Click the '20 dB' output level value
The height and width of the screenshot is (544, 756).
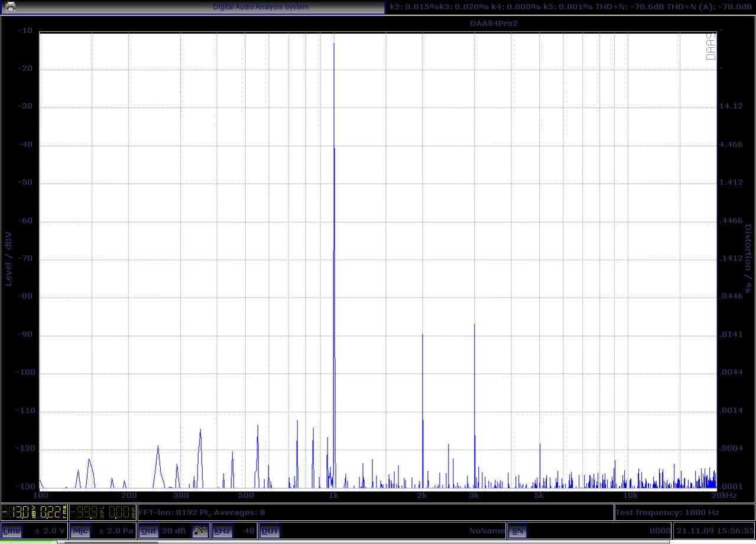point(174,531)
